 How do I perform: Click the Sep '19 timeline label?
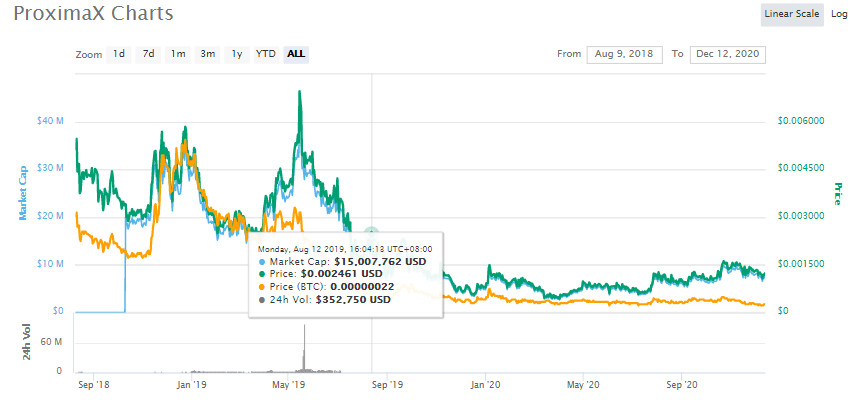(388, 385)
